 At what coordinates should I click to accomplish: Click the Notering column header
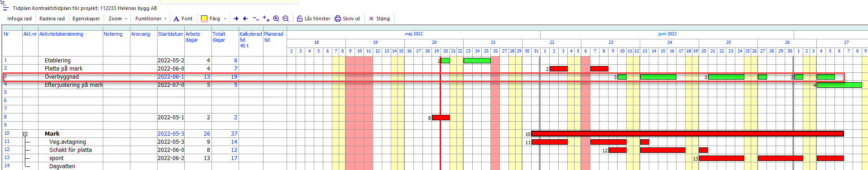(113, 34)
